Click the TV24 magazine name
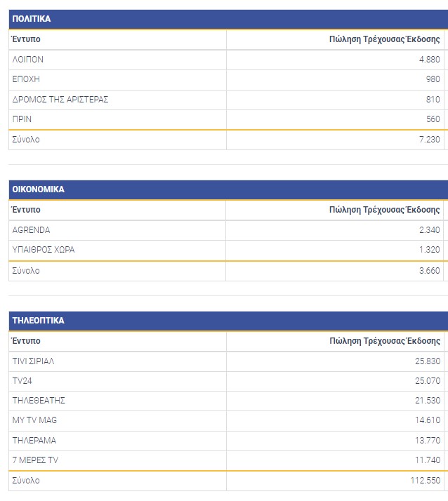Image resolution: width=448 pixels, height=501 pixels. point(23,381)
